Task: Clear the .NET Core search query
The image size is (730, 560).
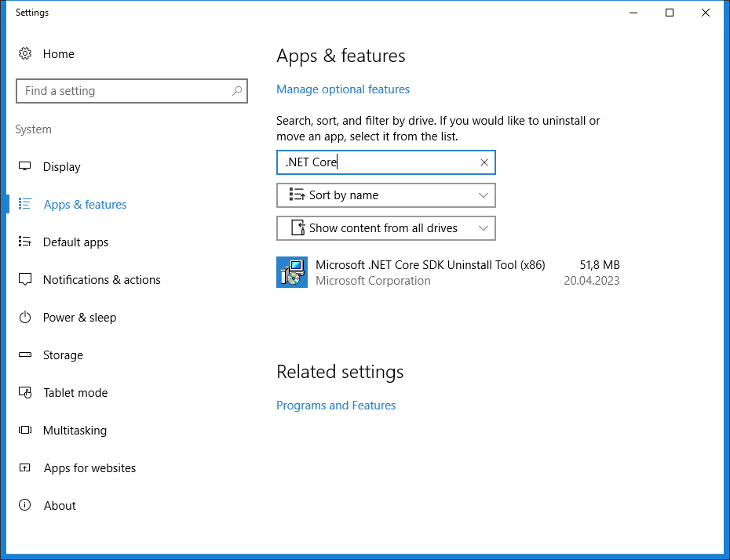Action: click(484, 162)
